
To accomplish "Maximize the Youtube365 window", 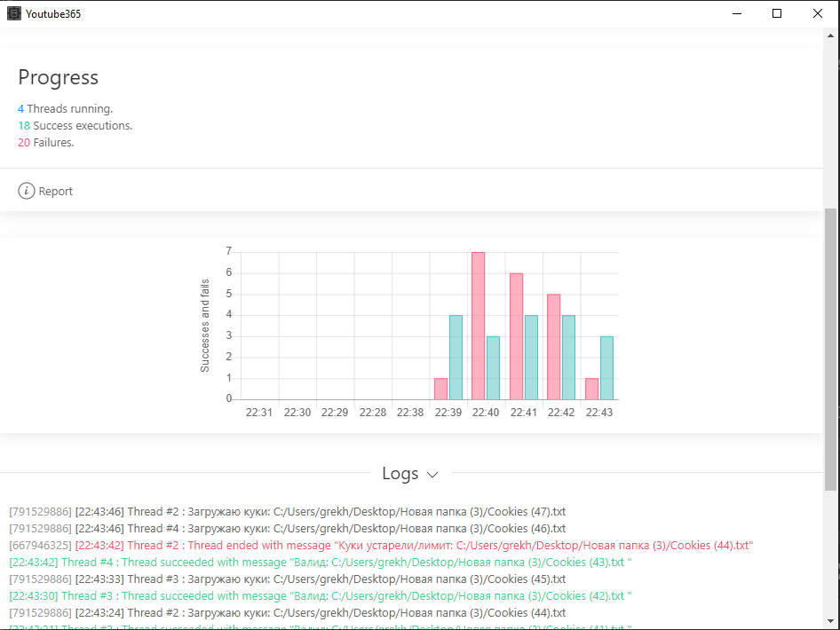I will point(777,13).
